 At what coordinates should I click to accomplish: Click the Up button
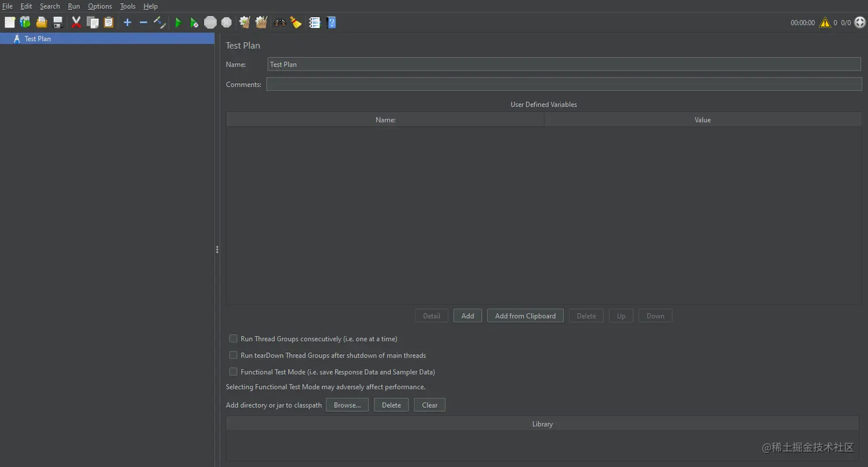click(621, 316)
